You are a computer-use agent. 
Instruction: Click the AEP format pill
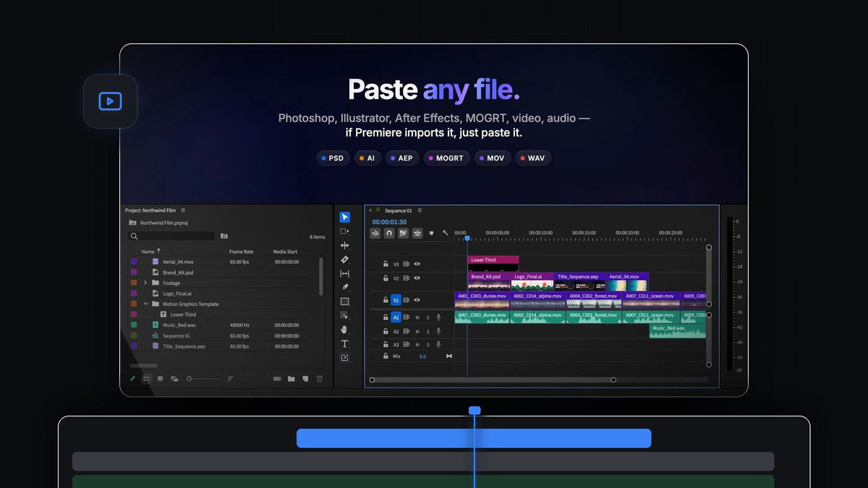pyautogui.click(x=402, y=158)
